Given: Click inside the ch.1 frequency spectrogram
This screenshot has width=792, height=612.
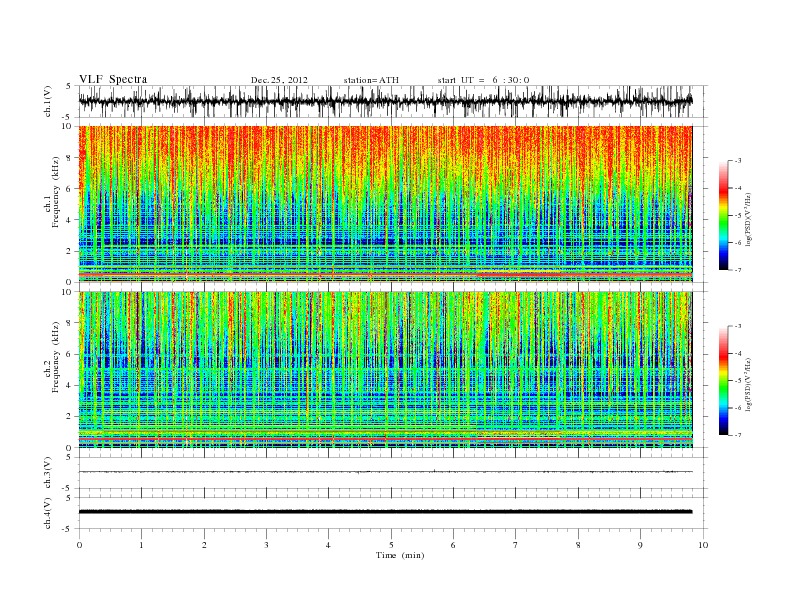Looking at the screenshot, I should pyautogui.click(x=385, y=204).
